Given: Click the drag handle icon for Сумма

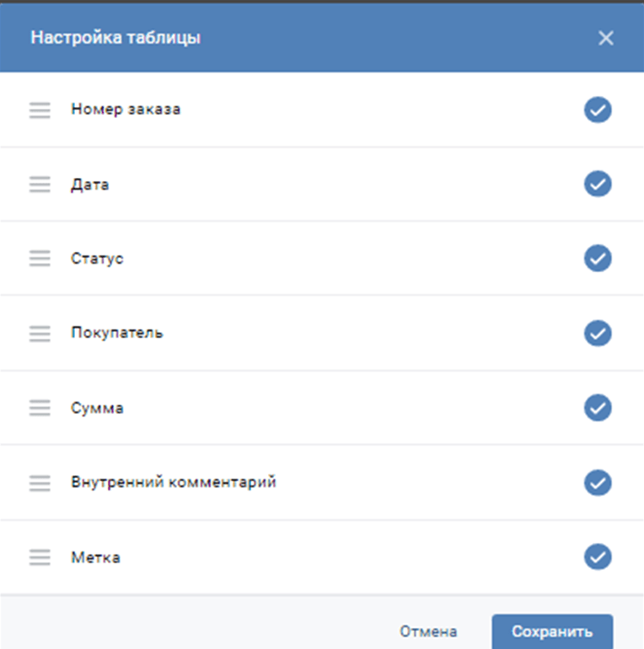Looking at the screenshot, I should click(40, 408).
